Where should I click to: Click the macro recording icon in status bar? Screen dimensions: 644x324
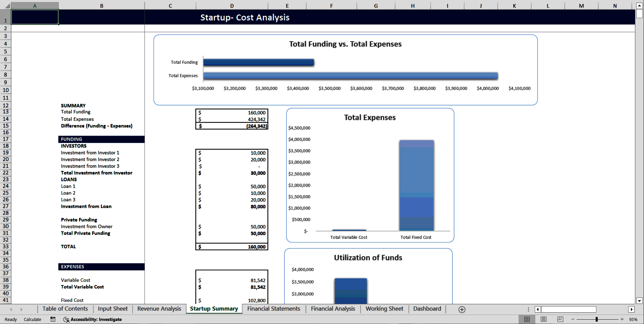53,319
